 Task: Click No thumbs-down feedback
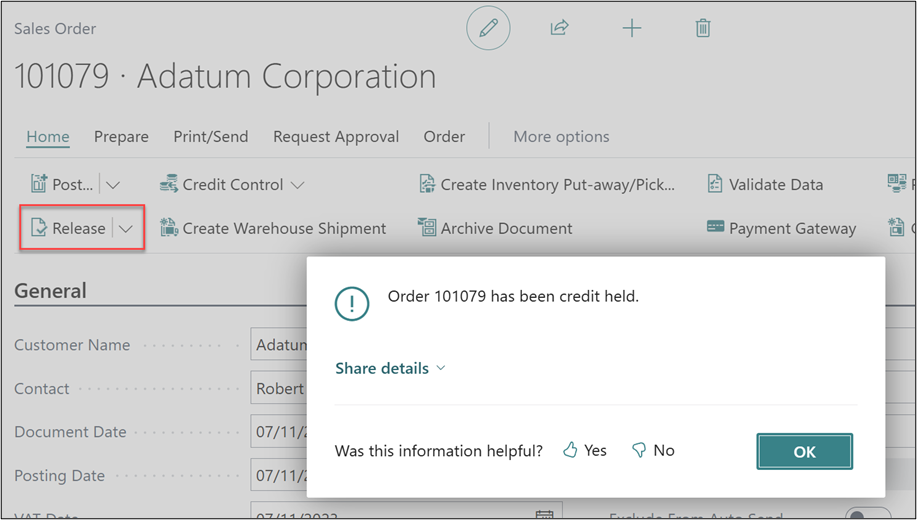pos(653,451)
